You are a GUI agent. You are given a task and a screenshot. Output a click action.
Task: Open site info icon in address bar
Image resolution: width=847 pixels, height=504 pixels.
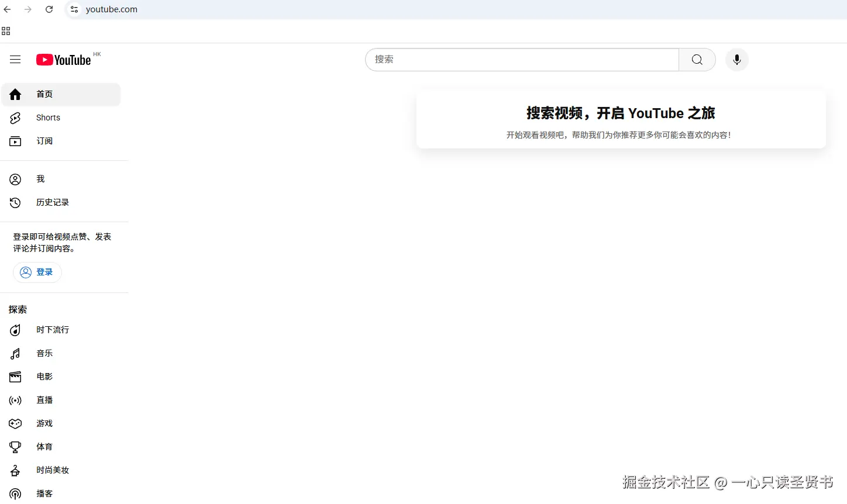point(74,9)
